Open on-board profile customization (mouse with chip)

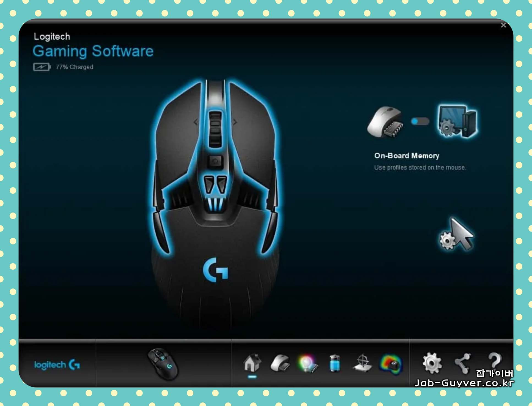[280, 363]
